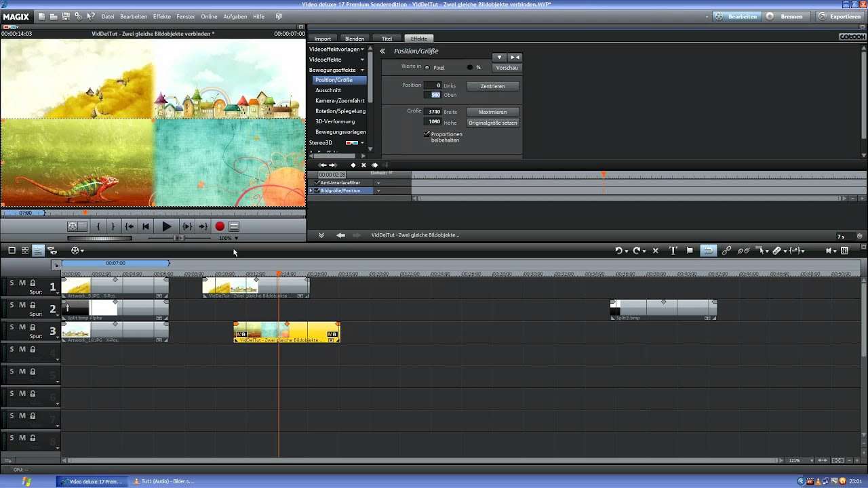Select the Pixel radio button
This screenshot has height=488, width=868.
pos(427,68)
